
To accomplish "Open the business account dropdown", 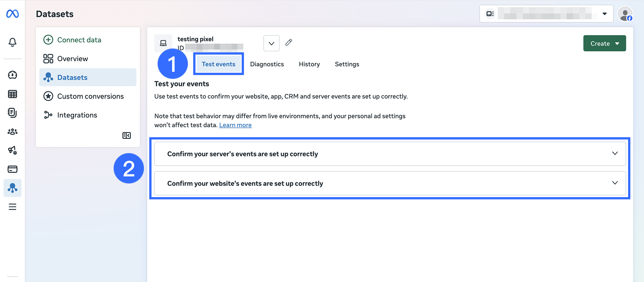I will pos(546,14).
